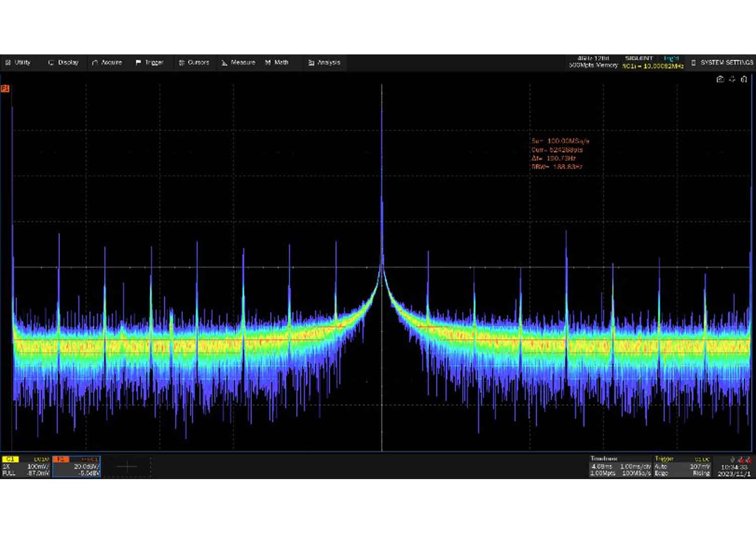Open the Trigger menu
The height and width of the screenshot is (534, 756).
pos(150,62)
